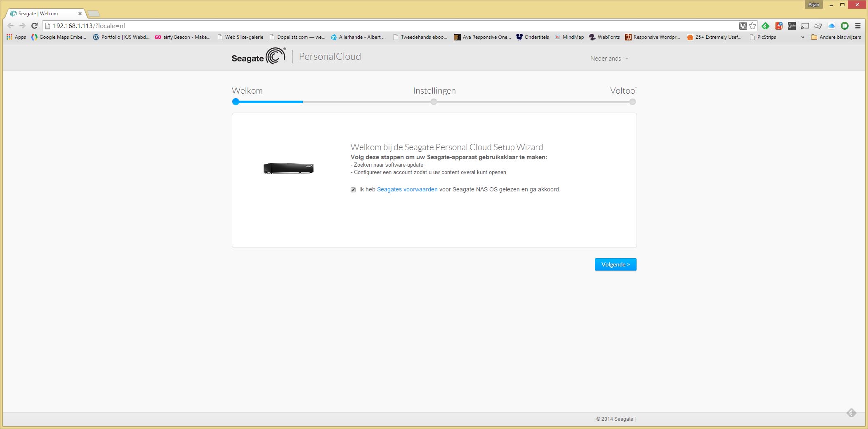Click the green Pushbullet extension icon
868x429 pixels.
click(x=844, y=26)
